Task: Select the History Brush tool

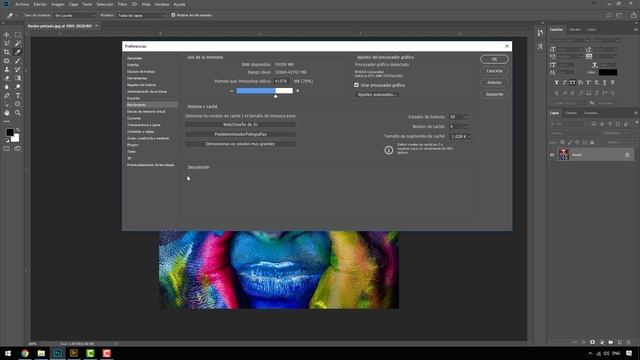Action: pyautogui.click(x=18, y=69)
